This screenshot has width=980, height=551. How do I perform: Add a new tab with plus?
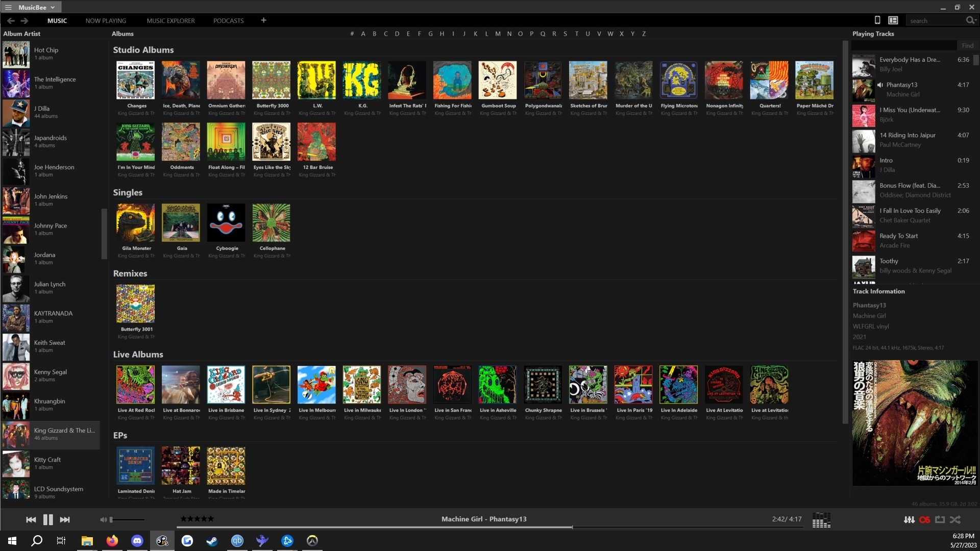[x=263, y=20]
